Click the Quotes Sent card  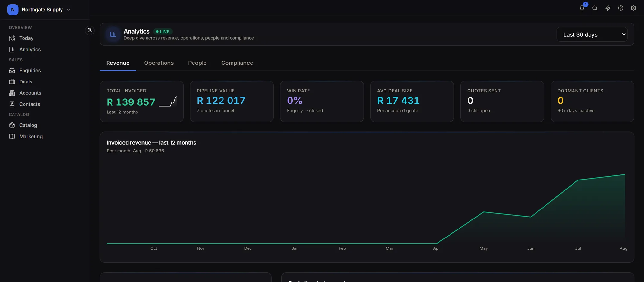point(502,101)
